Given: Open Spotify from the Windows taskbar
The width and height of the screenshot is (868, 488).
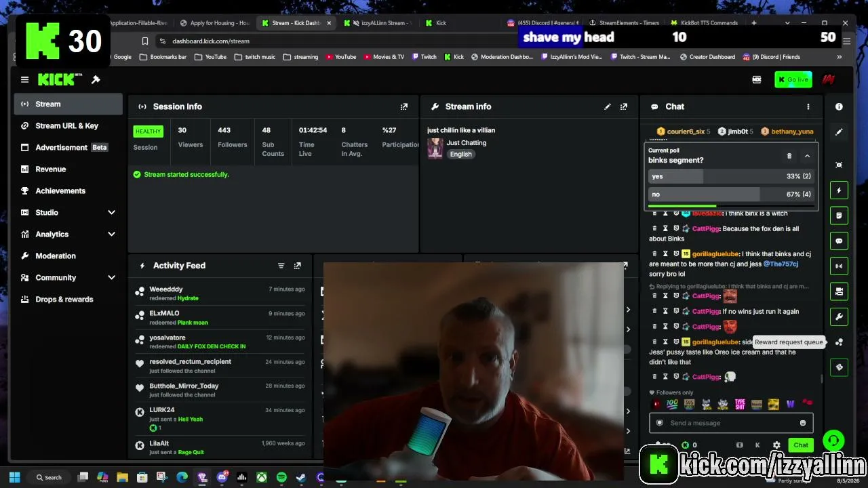Looking at the screenshot, I should [281, 477].
